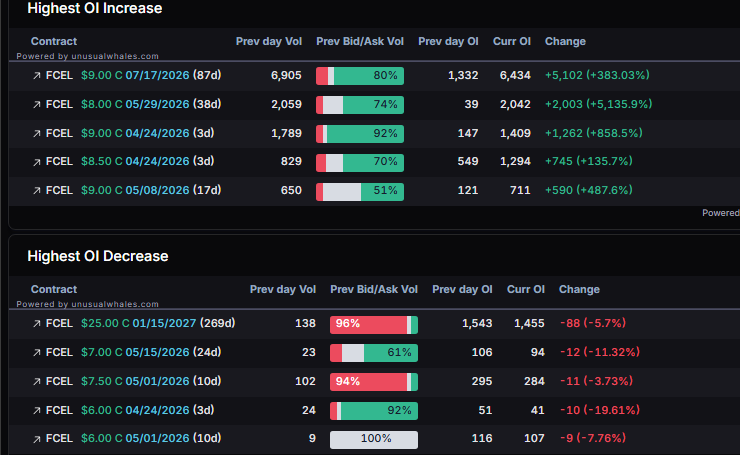
Task: Click the 96% red bid/ask volume bar
Action: 374,325
